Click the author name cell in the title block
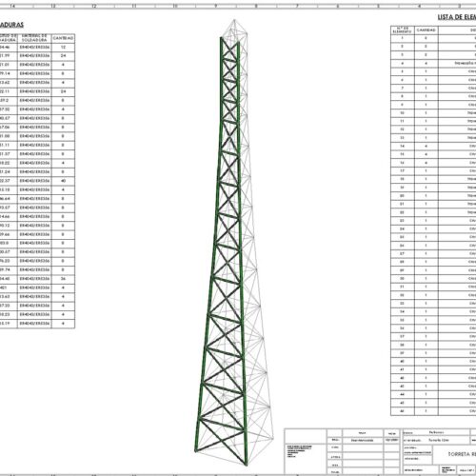Viewport: 476px width, 476px height. point(362,440)
